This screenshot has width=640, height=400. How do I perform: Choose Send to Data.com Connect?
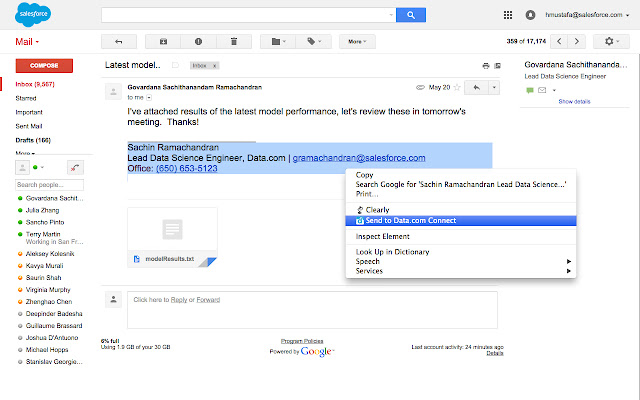click(x=461, y=220)
